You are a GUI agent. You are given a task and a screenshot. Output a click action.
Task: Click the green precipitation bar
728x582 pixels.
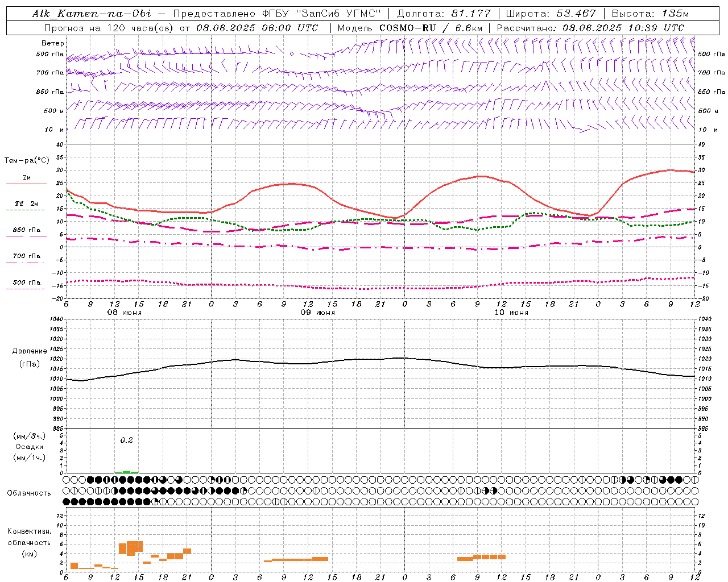[127, 472]
